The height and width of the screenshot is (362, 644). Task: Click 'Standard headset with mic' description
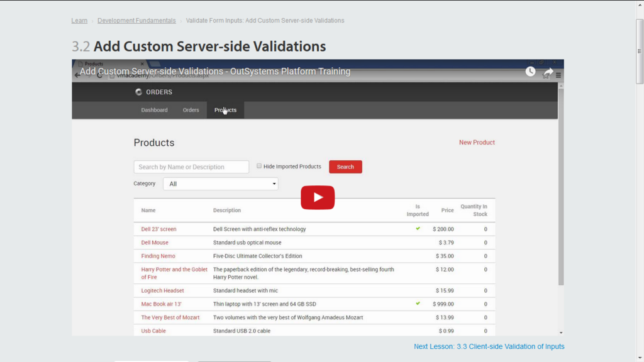(x=246, y=290)
